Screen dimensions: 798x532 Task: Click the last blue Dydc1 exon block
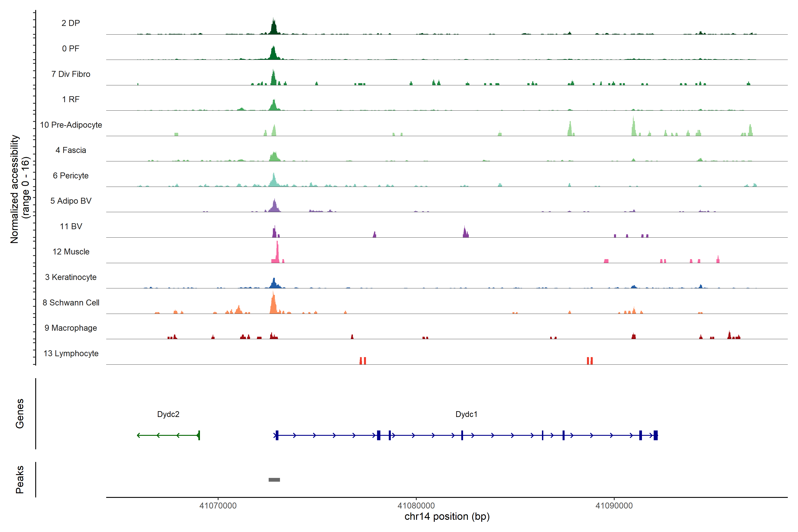[655, 435]
